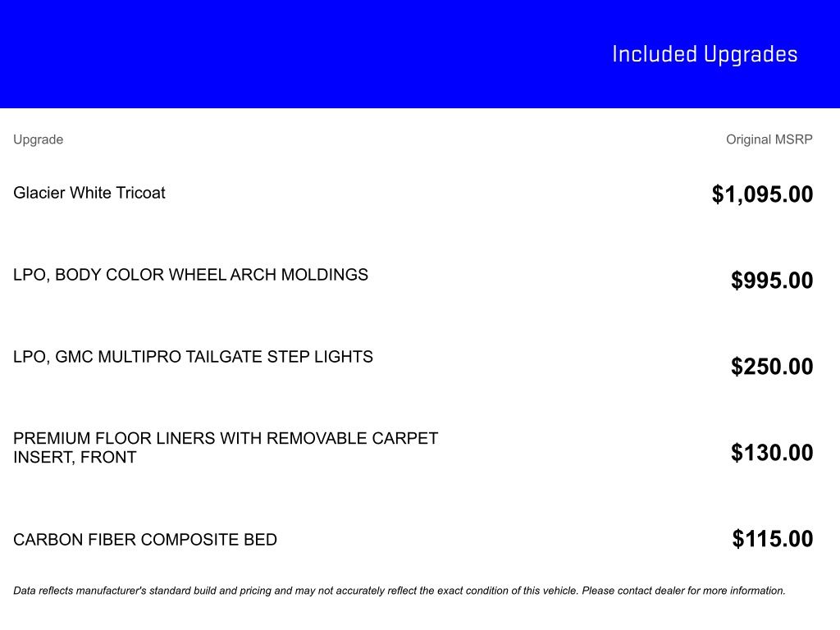Click the $1,095.00 price

tap(762, 194)
